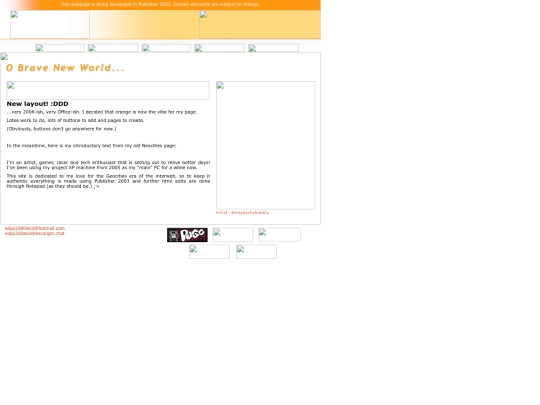Open the PUGO banner button
This screenshot has width=540, height=405.
pos(187,235)
